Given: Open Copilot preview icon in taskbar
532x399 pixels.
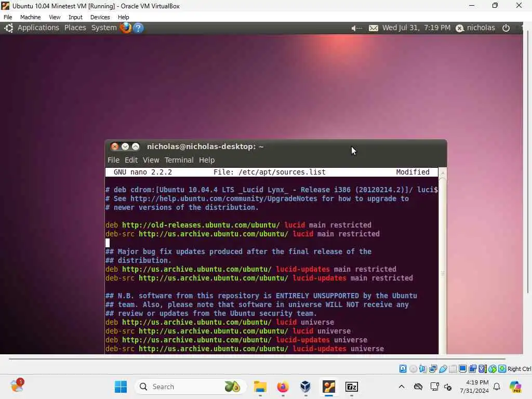Looking at the screenshot, I should tap(515, 387).
